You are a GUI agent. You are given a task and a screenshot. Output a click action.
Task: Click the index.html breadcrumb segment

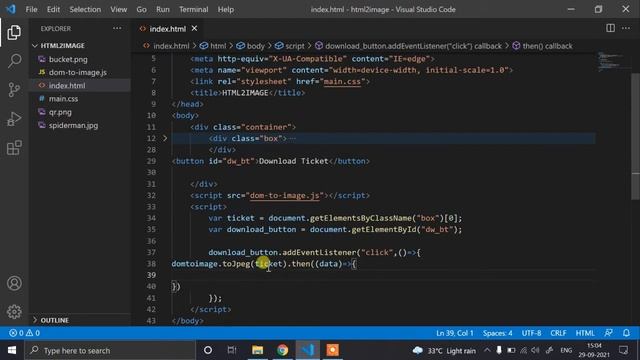point(171,46)
